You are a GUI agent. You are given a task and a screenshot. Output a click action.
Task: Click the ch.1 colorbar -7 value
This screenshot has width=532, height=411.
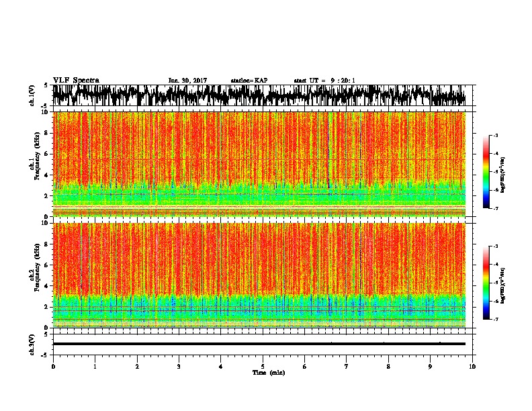495,208
